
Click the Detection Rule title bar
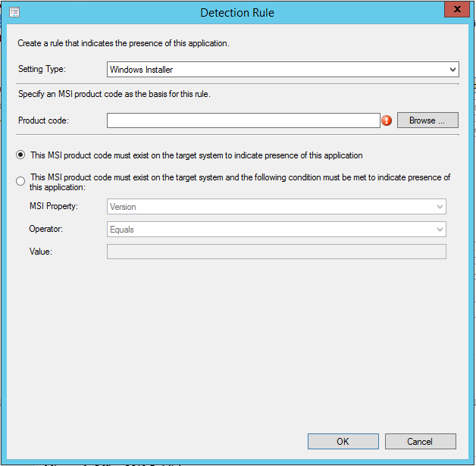(237, 13)
